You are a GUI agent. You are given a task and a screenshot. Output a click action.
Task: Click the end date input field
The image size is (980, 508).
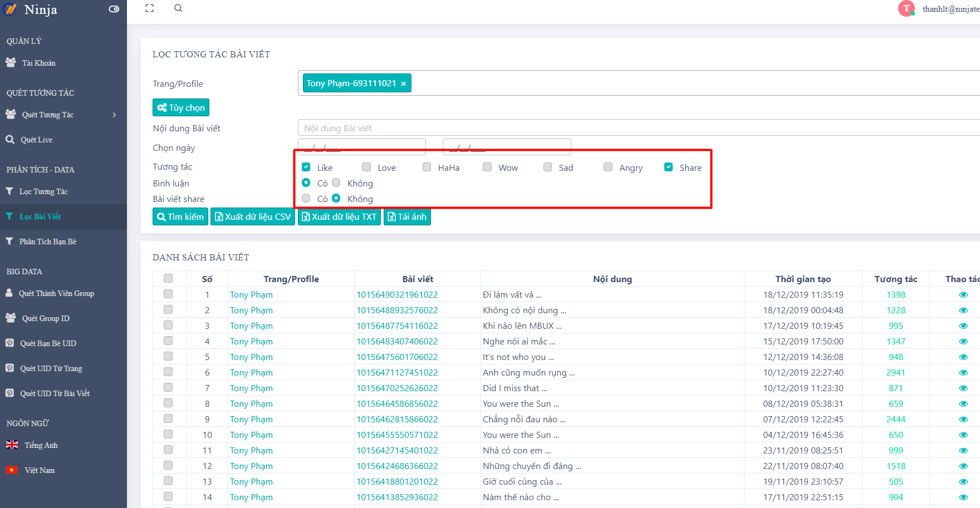[x=507, y=146]
